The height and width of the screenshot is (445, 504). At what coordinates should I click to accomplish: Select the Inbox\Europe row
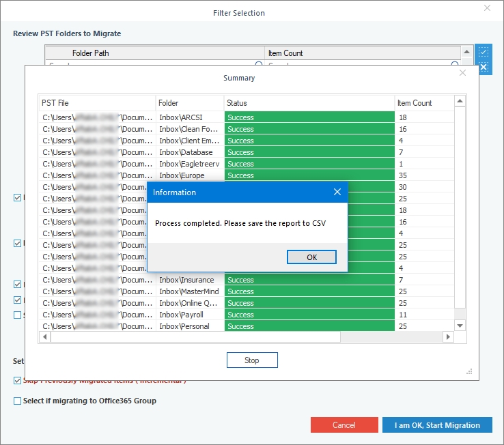(247, 175)
